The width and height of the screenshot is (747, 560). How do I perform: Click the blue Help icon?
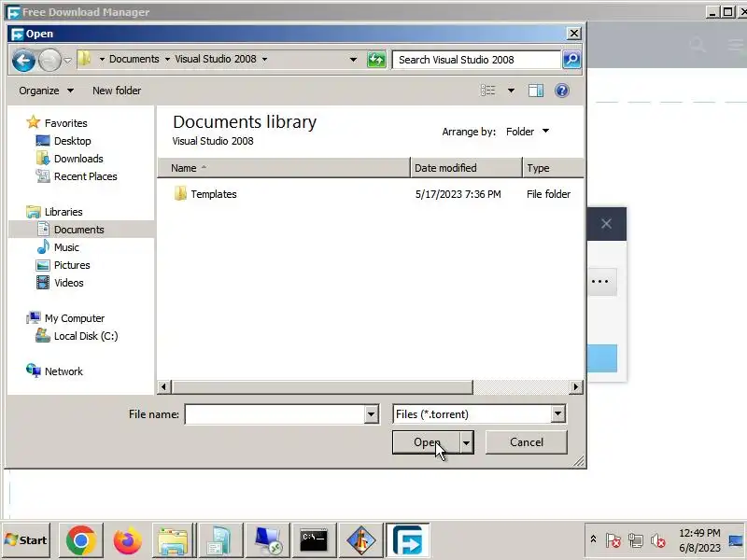tap(562, 91)
